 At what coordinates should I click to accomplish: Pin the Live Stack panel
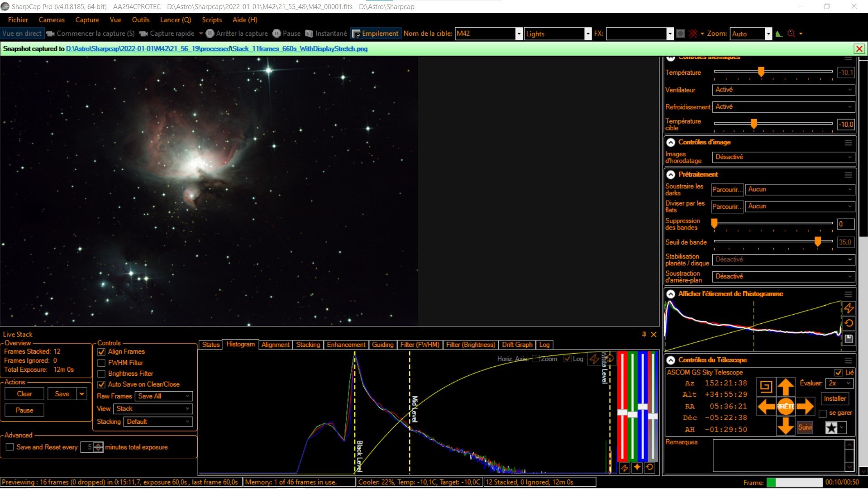[644, 335]
